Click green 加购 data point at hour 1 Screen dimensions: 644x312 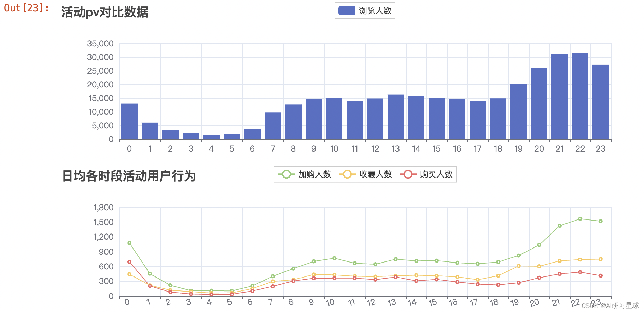coord(150,274)
